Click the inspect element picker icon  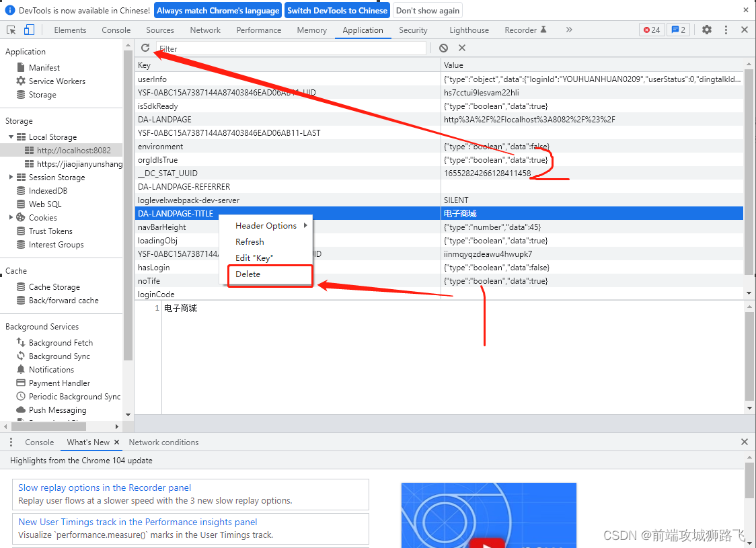click(x=11, y=30)
